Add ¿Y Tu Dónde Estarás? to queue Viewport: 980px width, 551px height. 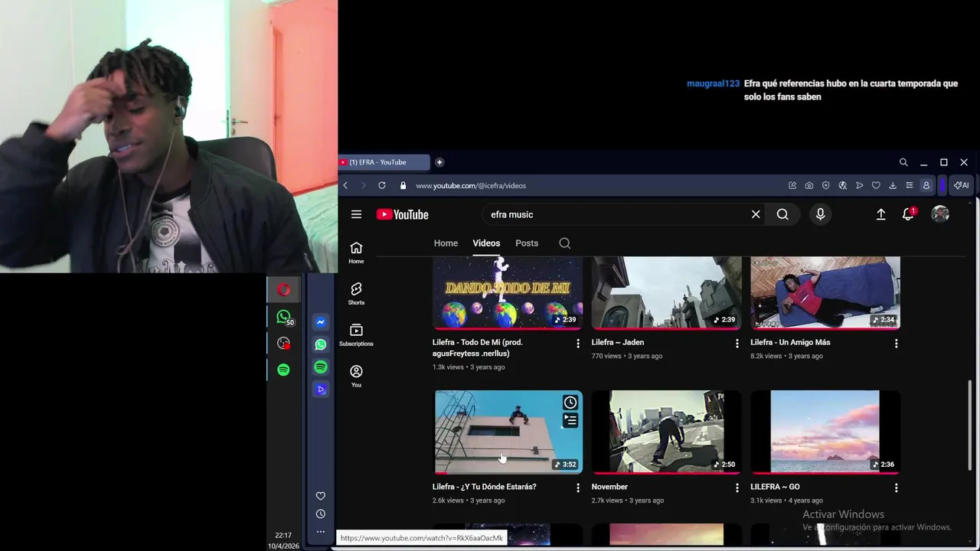(x=570, y=420)
